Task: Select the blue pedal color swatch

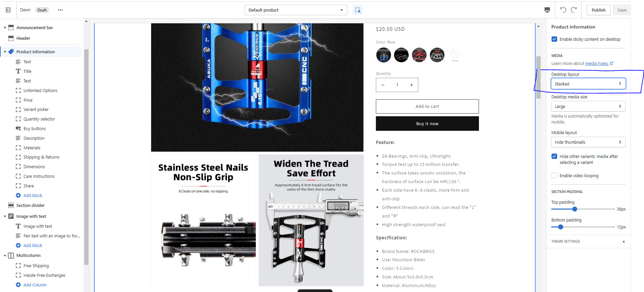Action: pos(383,55)
